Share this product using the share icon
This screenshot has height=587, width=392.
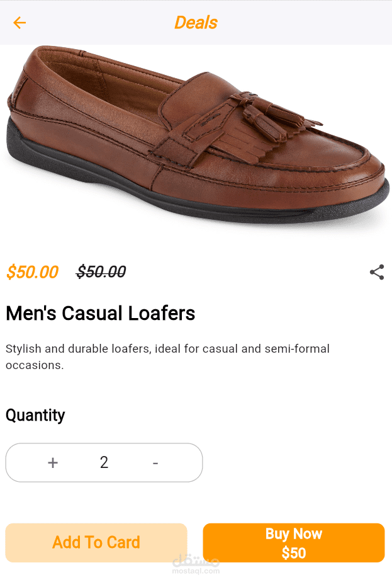tap(376, 272)
